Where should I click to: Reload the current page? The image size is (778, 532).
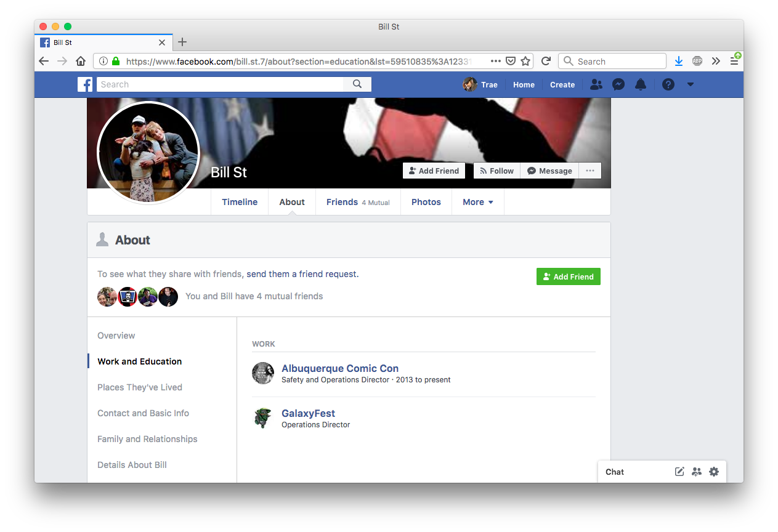pyautogui.click(x=546, y=61)
